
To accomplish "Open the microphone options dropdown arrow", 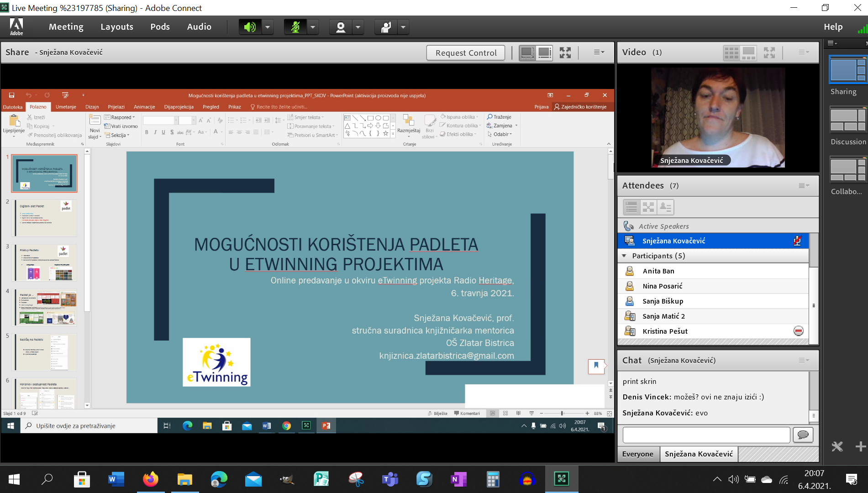I will pos(313,27).
